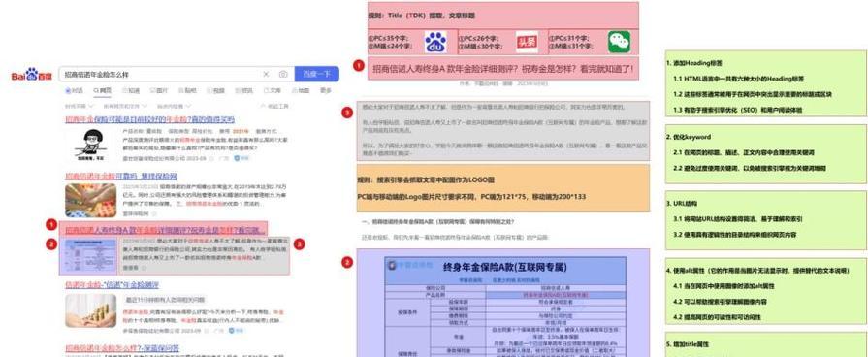Click the Baidu paw icon in title rules panel
Viewport: 868px width, 357px height.
[435, 42]
